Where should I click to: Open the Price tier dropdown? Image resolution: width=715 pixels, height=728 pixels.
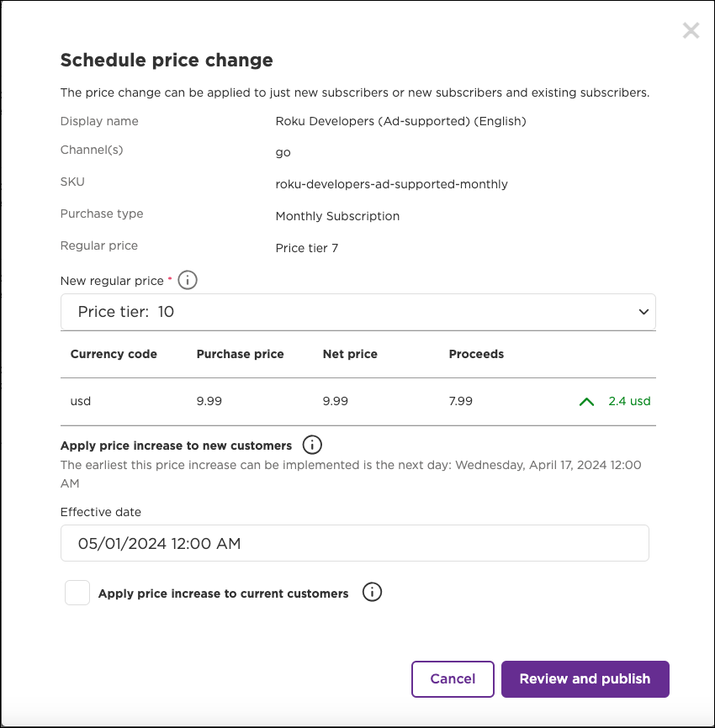pos(357,312)
